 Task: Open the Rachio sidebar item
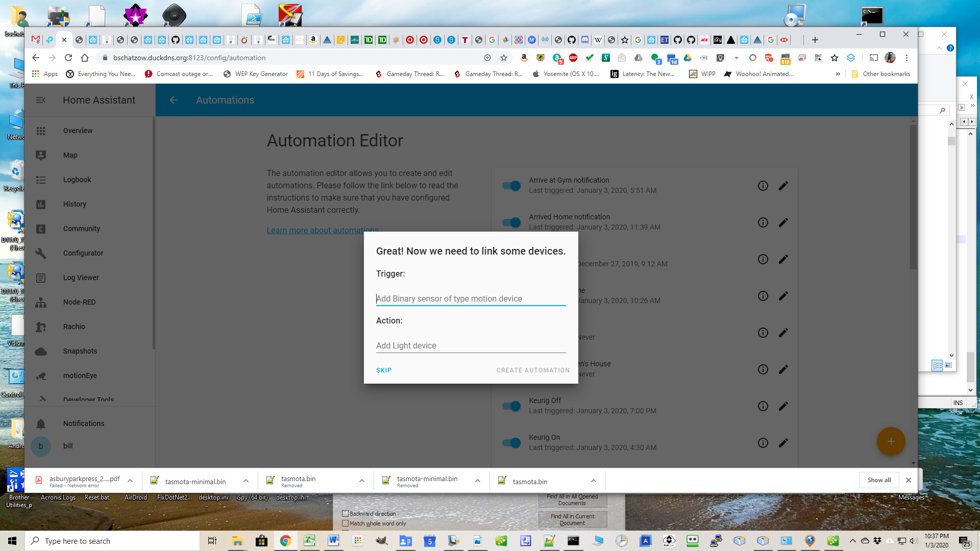[90, 327]
